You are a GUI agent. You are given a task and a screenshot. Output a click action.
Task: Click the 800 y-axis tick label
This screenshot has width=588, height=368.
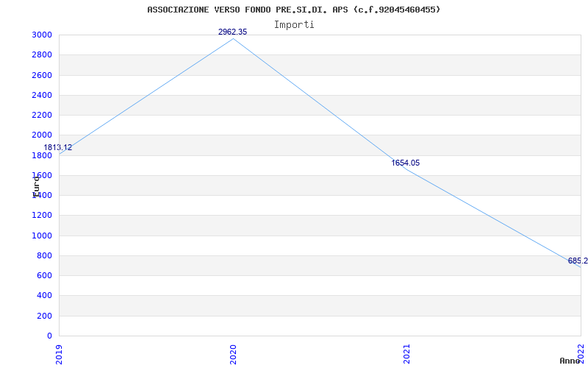[x=44, y=255]
